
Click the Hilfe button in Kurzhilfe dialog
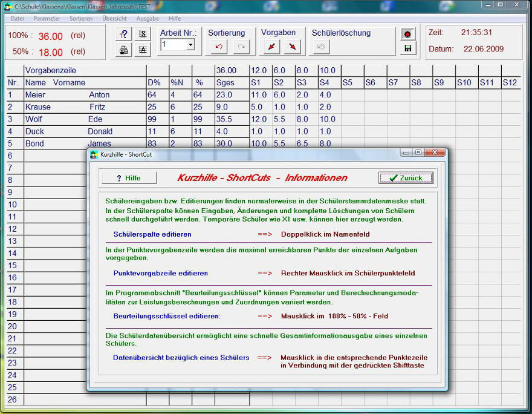coord(129,178)
